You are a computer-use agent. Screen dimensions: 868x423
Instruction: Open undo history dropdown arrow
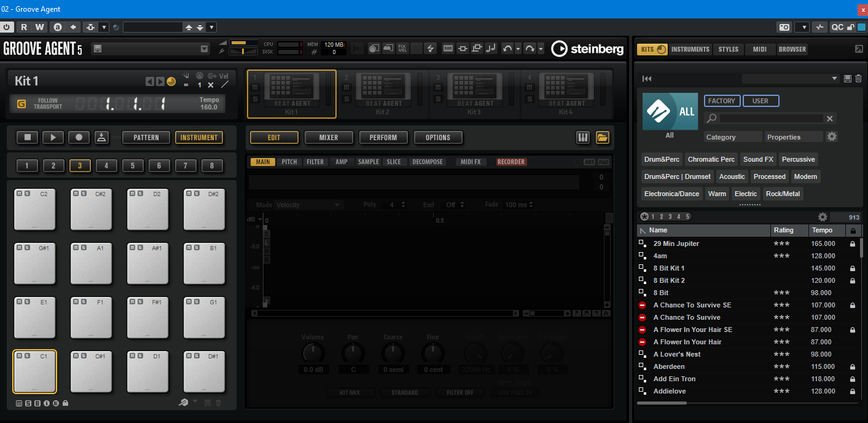pyautogui.click(x=518, y=48)
